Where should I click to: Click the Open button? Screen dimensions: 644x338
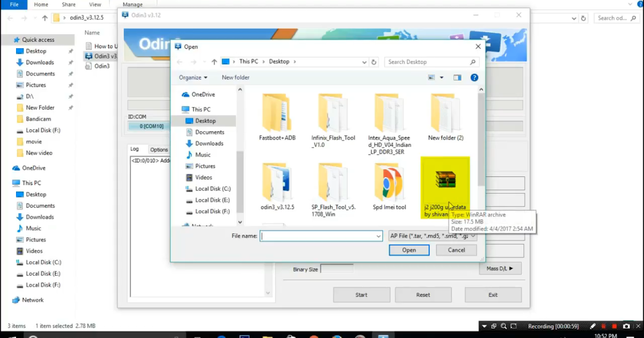[409, 250]
